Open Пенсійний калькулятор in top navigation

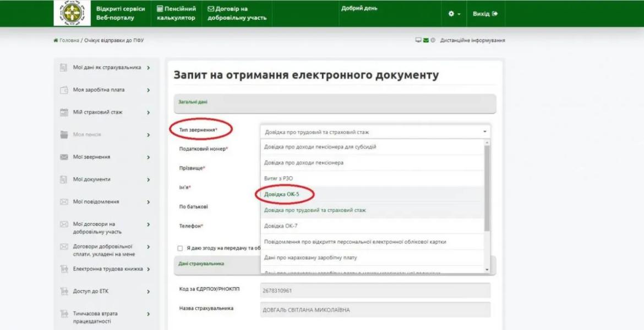coord(176,13)
